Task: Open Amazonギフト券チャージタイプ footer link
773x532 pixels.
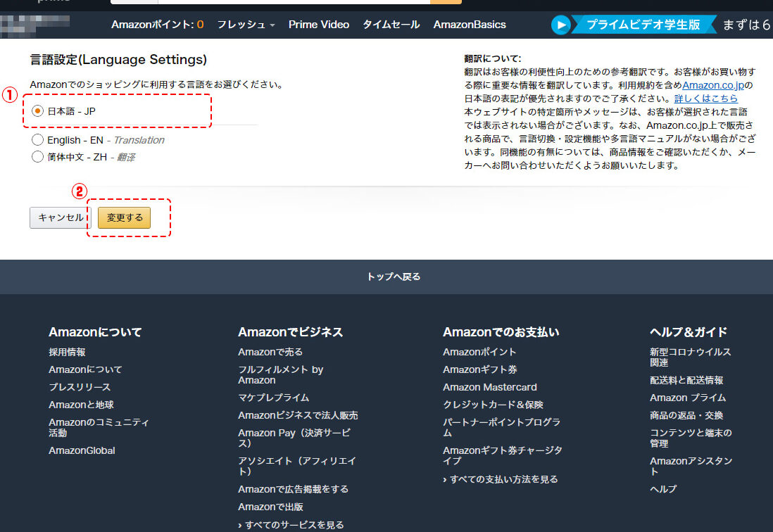Action: (503, 456)
